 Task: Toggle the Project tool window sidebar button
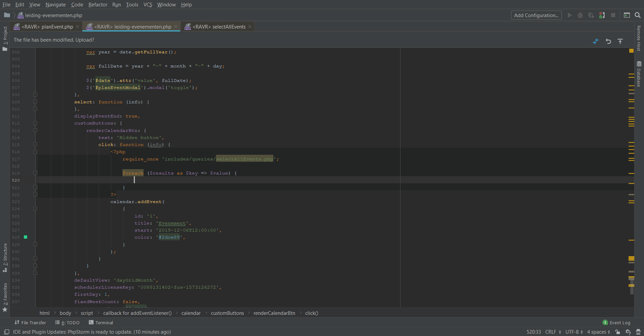pos(5,38)
